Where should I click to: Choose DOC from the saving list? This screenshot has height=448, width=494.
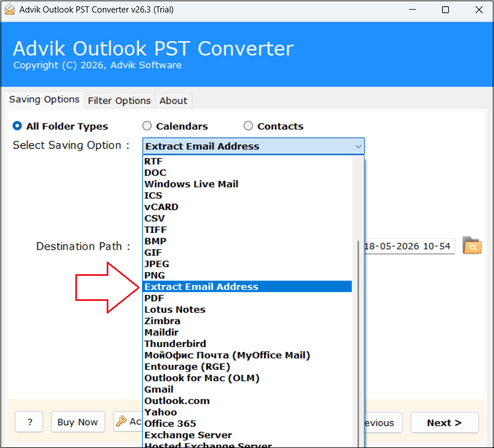(x=248, y=173)
